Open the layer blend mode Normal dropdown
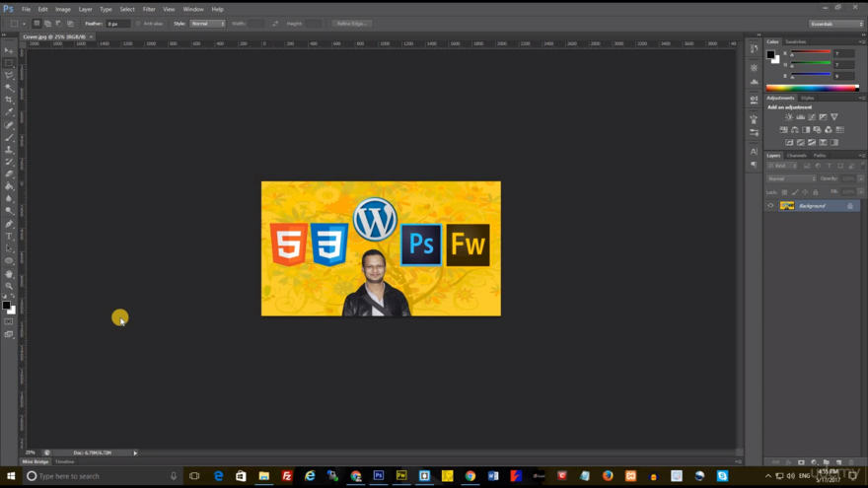The image size is (868, 488). coord(791,178)
